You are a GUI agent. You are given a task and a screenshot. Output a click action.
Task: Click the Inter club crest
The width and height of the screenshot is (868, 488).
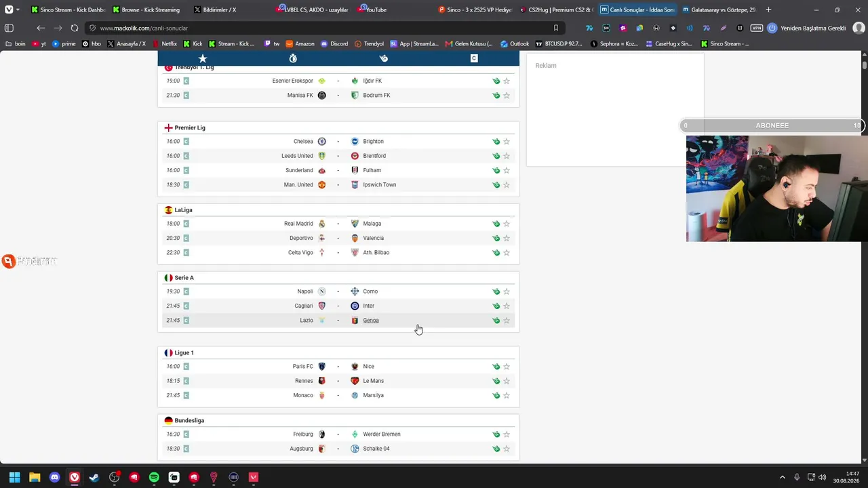point(355,306)
